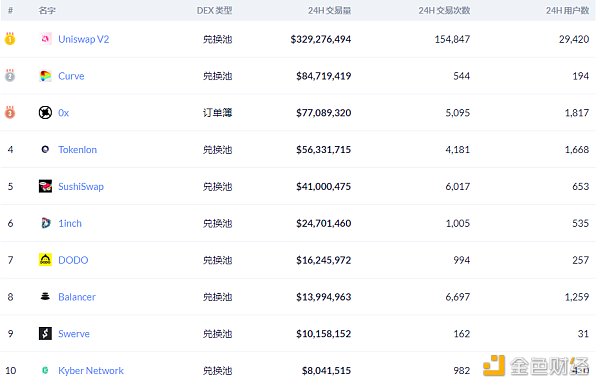Click the Tokenlon logo icon

click(45, 149)
